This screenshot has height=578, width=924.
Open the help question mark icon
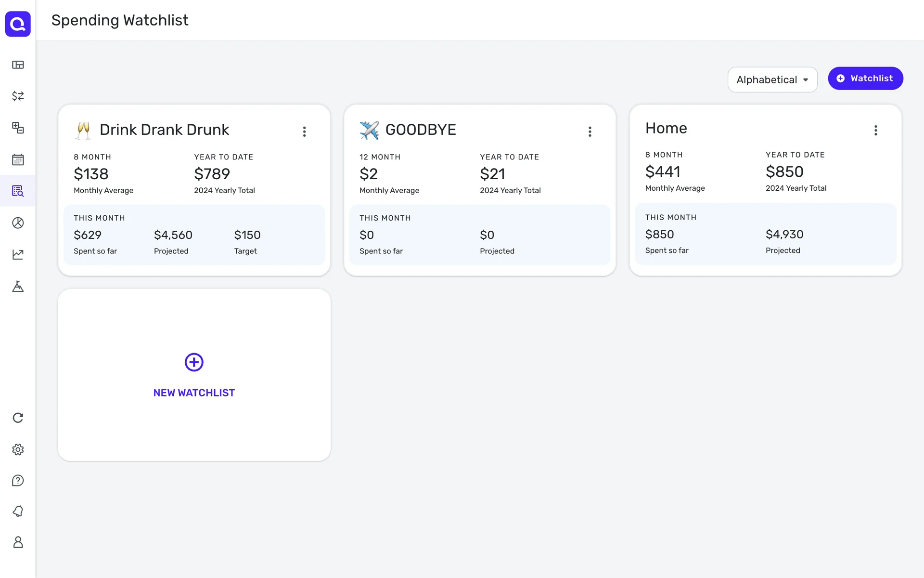[18, 481]
